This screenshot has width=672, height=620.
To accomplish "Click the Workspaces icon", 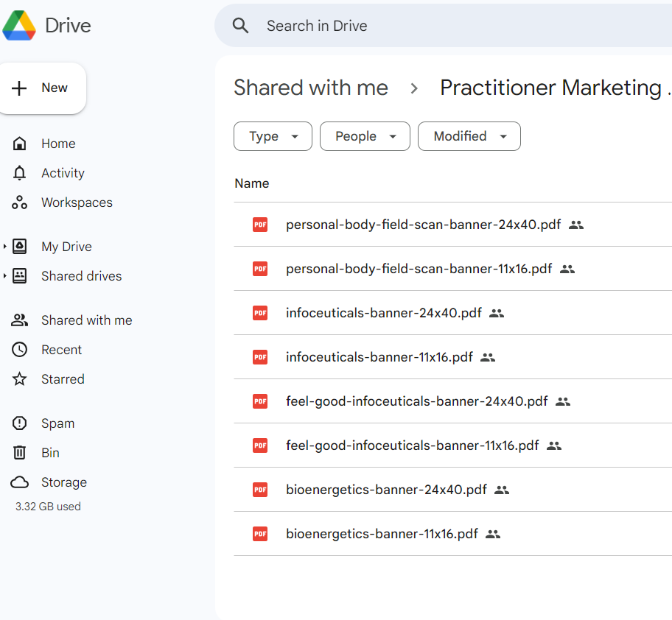I will [19, 202].
